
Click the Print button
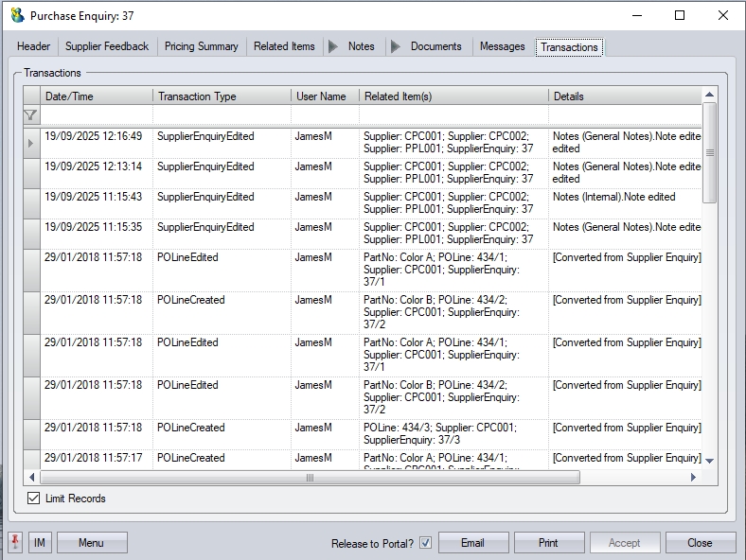click(548, 543)
